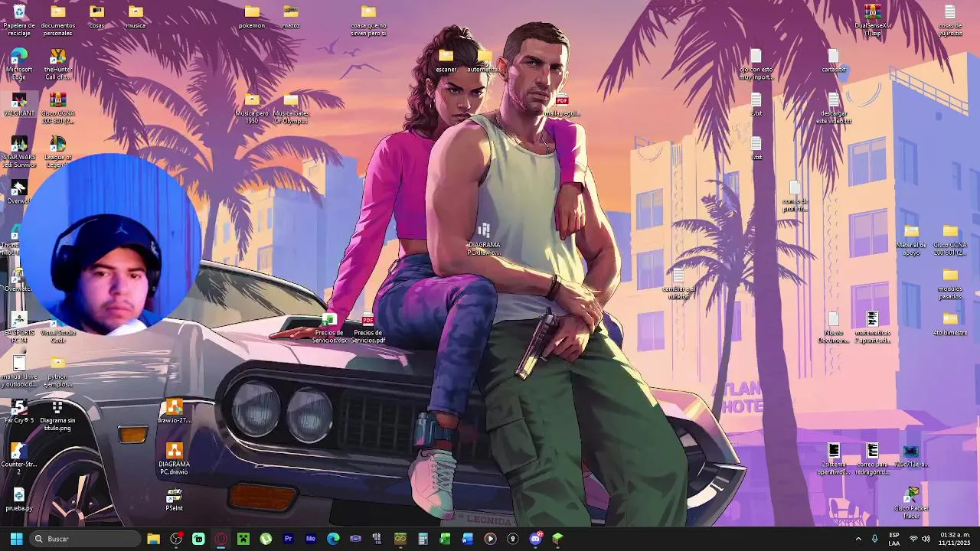Select Cisco Packet Tracer shortcut
This screenshot has height=551, width=980.
pos(911,503)
